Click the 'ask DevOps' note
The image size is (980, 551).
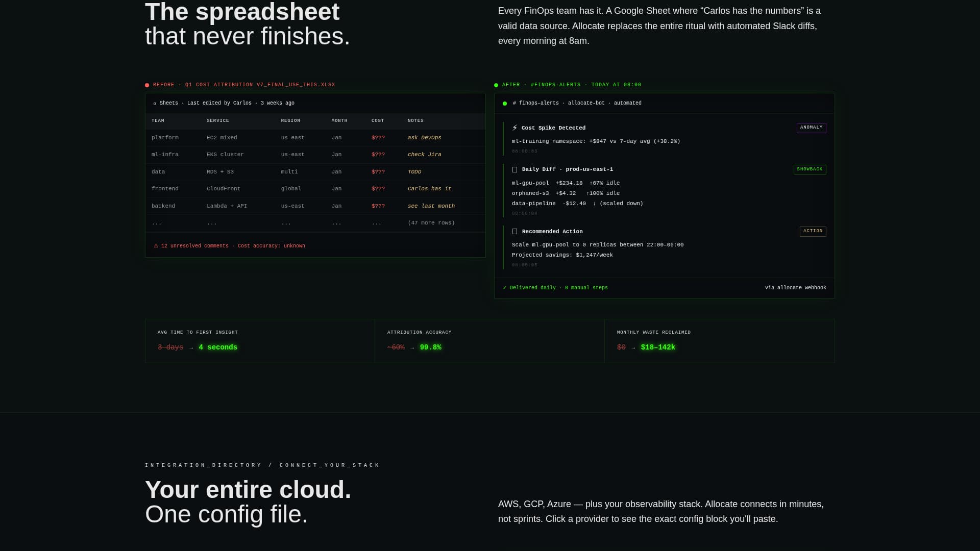pos(425,138)
